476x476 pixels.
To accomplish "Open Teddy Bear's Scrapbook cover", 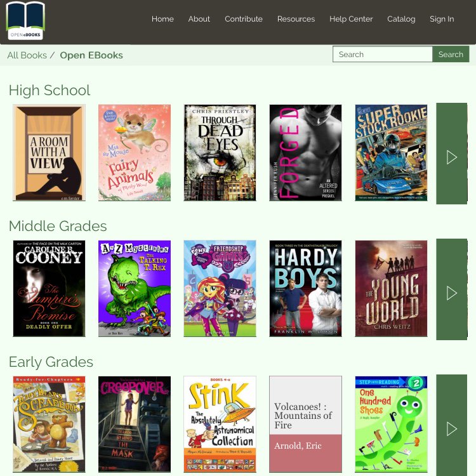I will point(49,424).
